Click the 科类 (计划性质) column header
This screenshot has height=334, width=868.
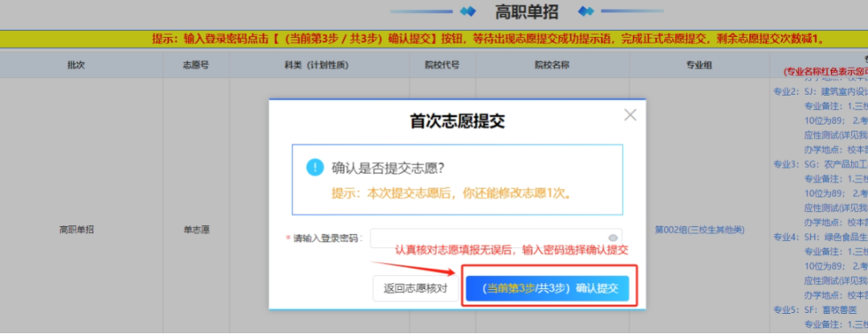319,65
